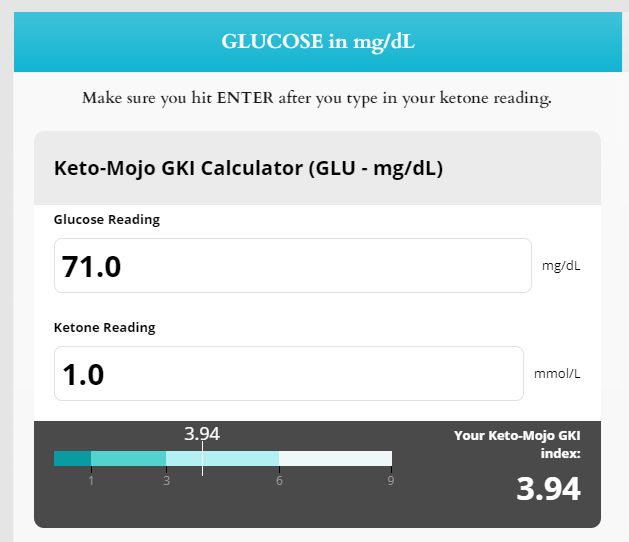Click the mg/dL unit label
This screenshot has width=629, height=542.
[x=561, y=266]
